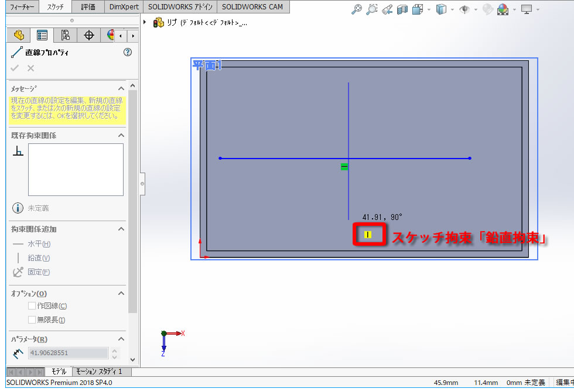
Task: Switch to the FeatureManager design tree tab
Action: point(19,35)
